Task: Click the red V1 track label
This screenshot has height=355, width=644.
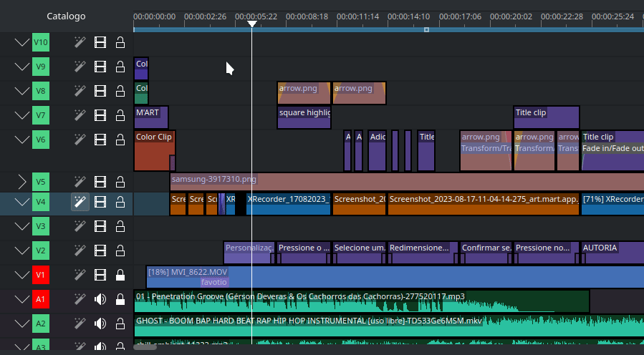Action: tap(41, 275)
